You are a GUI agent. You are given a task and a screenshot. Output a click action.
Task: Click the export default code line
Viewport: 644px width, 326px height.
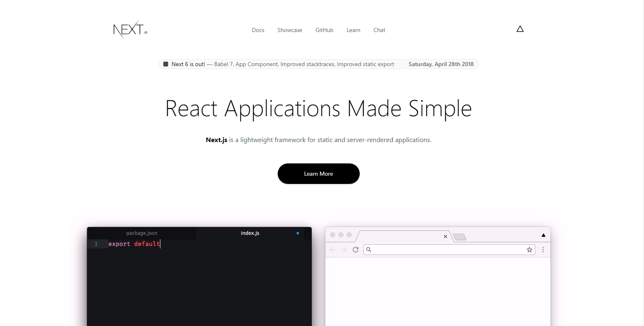click(134, 244)
